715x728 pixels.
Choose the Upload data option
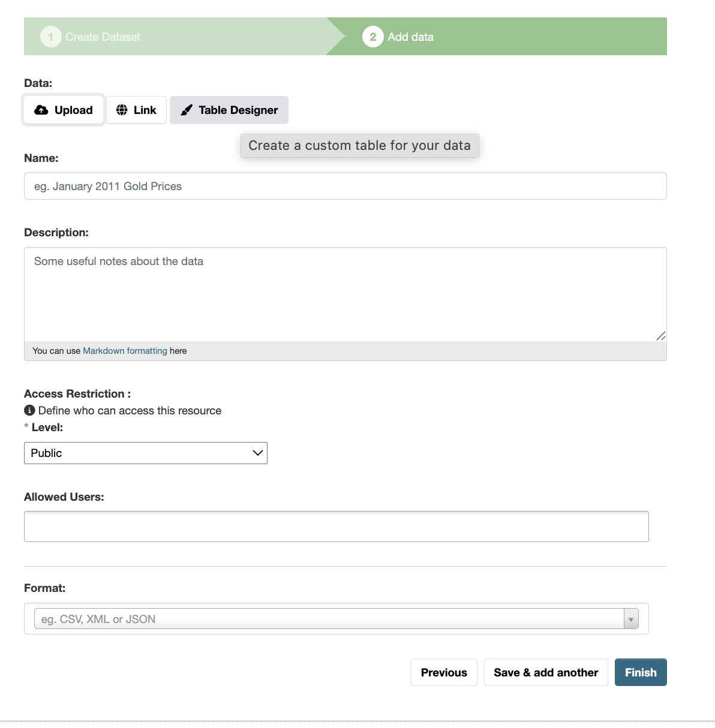64,110
